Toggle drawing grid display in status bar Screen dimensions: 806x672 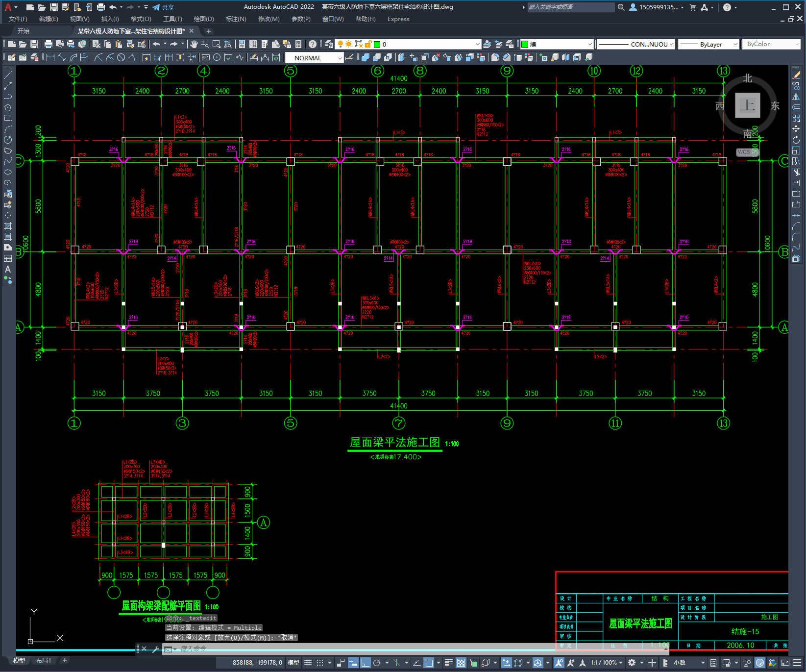(308, 663)
